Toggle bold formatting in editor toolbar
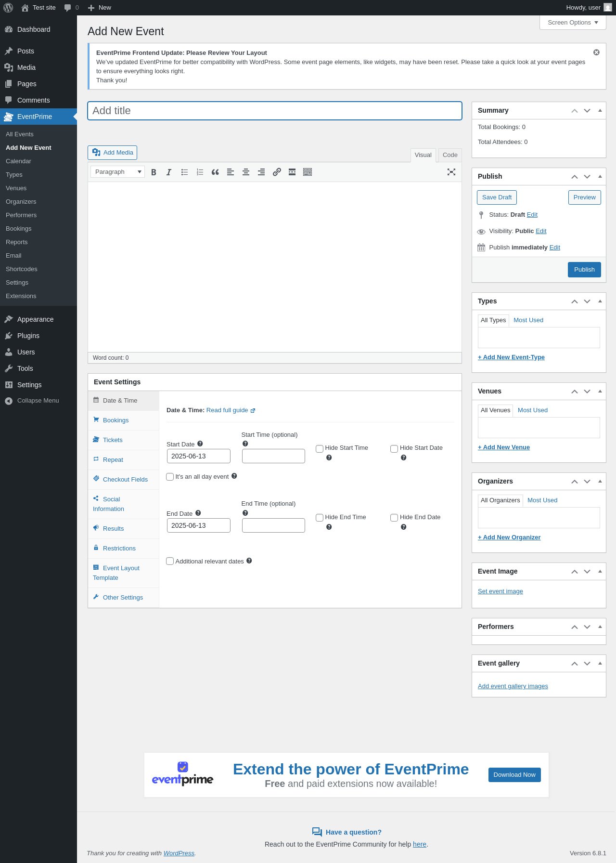The width and height of the screenshot is (616, 863). click(154, 172)
